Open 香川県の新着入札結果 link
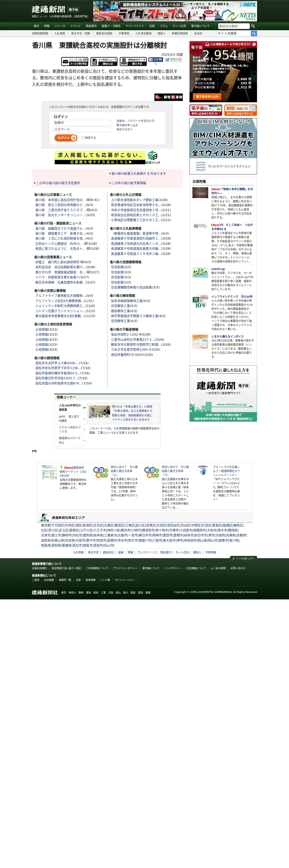 tap(138, 174)
